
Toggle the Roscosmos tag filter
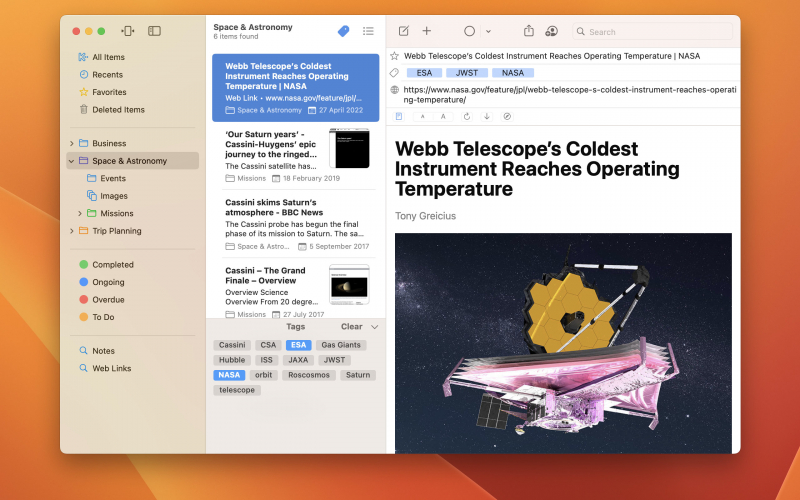(x=309, y=375)
